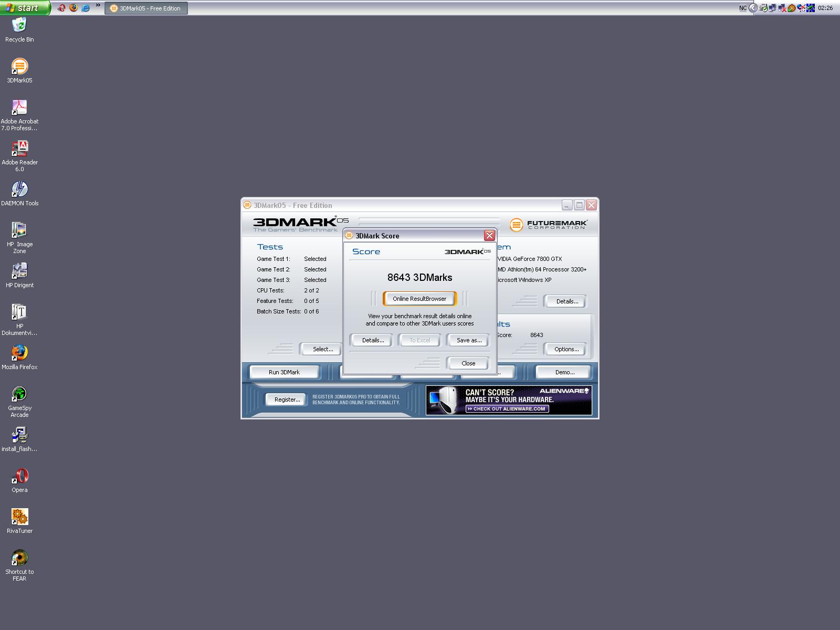Screen dimensions: 840x630
Task: Open the Windows Start menu
Action: pos(25,8)
